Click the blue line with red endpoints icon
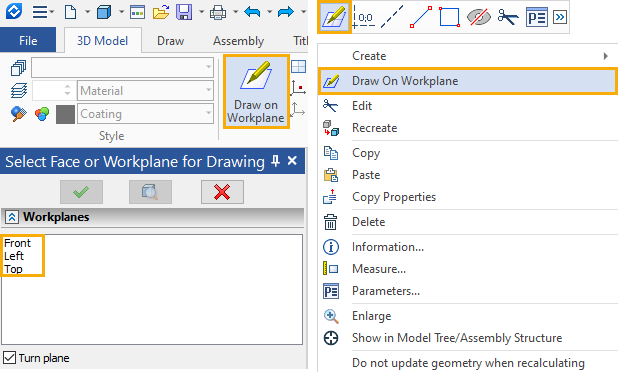The width and height of the screenshot is (618, 372). click(421, 17)
